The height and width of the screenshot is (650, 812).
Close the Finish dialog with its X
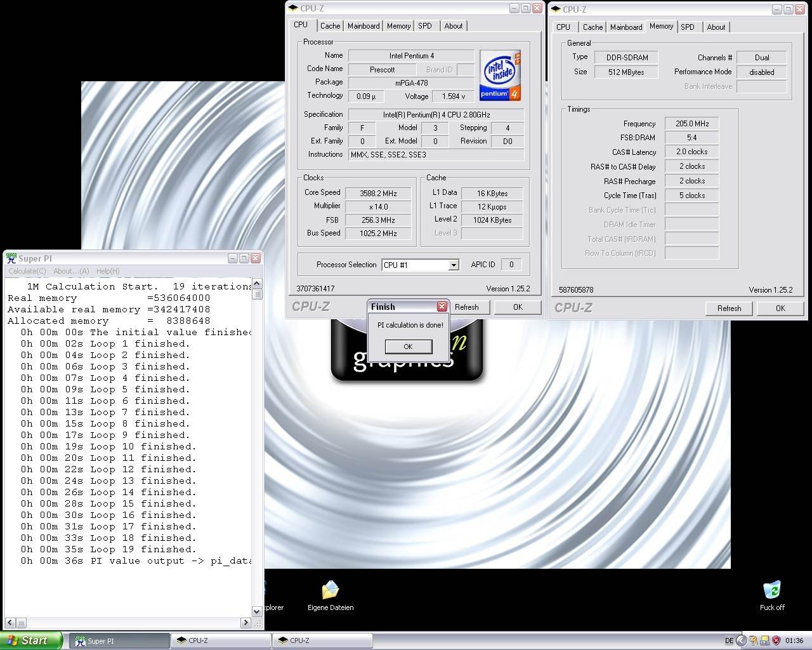pos(442,307)
